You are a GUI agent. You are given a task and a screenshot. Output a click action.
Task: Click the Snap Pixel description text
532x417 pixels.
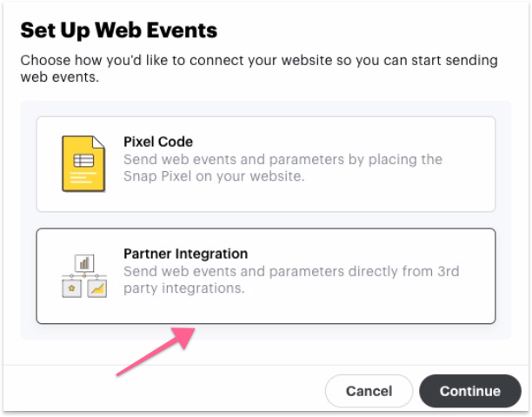pyautogui.click(x=283, y=168)
